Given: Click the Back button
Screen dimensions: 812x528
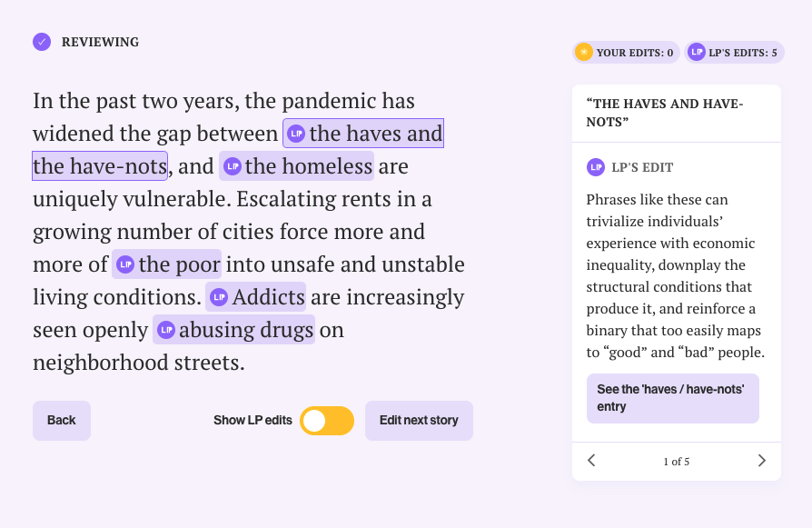Looking at the screenshot, I should tap(62, 421).
